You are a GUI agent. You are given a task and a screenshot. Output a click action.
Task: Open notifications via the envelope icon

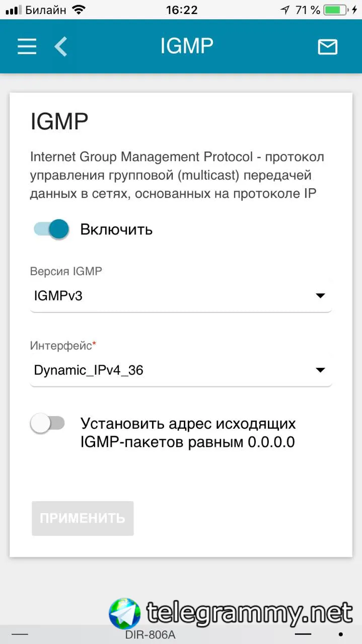point(327,47)
